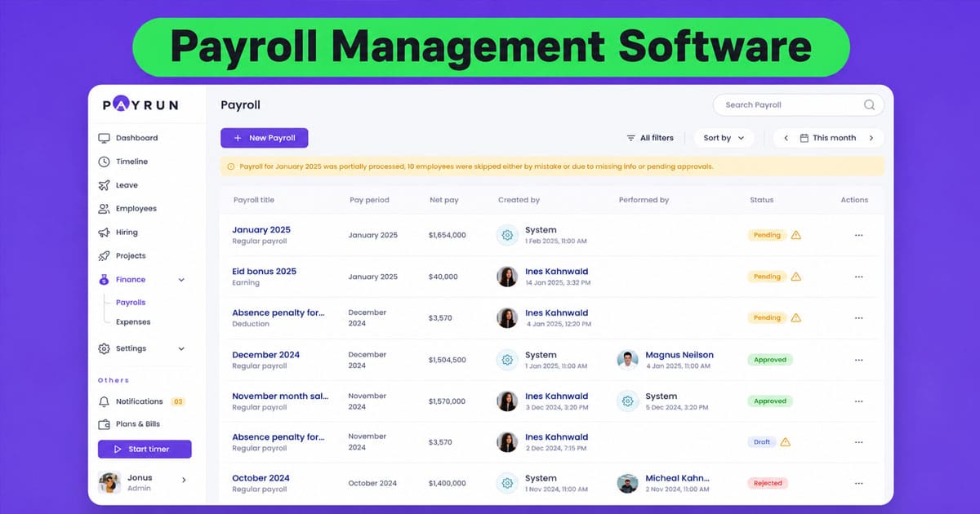
Task: Open the January 2025 payroll link
Action: coord(261,230)
